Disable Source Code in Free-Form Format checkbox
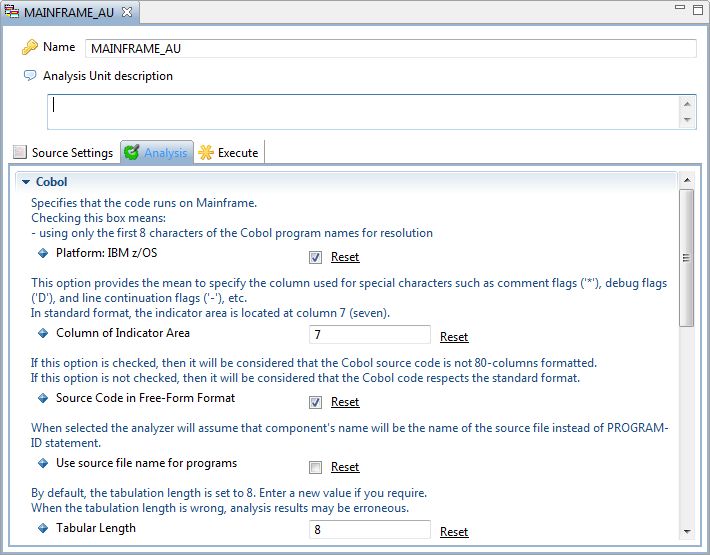 click(x=316, y=402)
